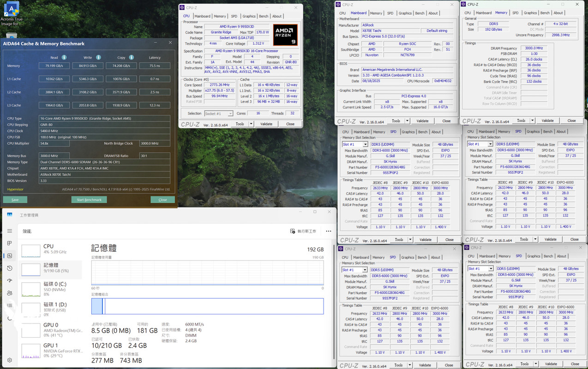Viewport: 588px width, 369px height.
Task: Open Processes page icon in Task Manager sidebar
Action: pos(10,244)
